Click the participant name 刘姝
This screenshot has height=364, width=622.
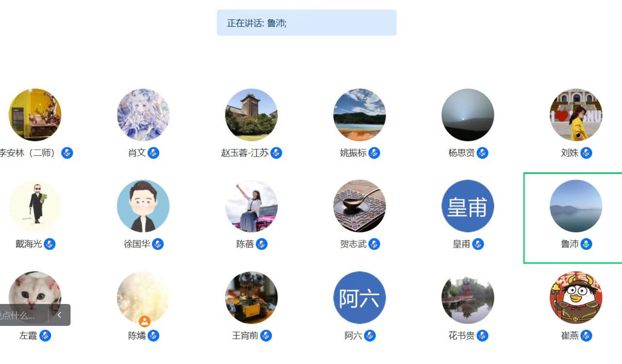click(x=569, y=153)
